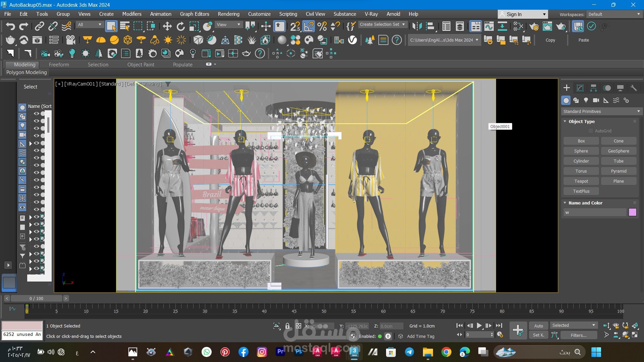Switch to the Modify panel icon
The height and width of the screenshot is (362, 644).
[x=580, y=88]
